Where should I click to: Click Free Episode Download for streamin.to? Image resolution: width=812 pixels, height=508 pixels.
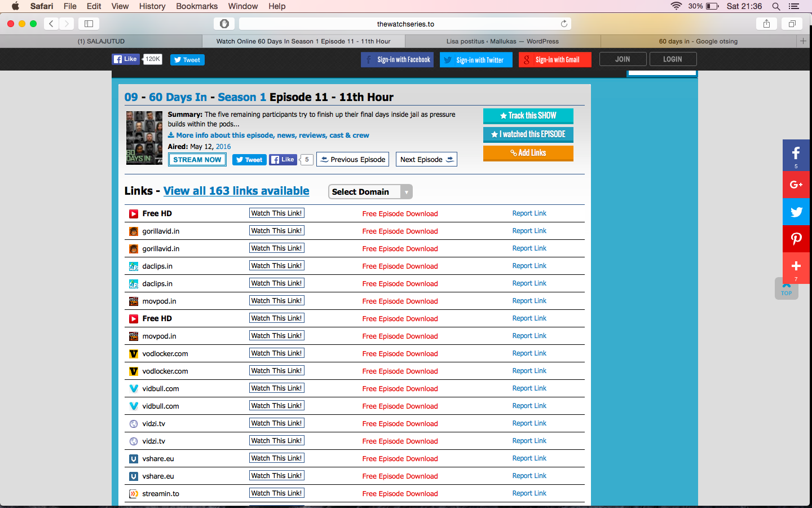pyautogui.click(x=400, y=494)
